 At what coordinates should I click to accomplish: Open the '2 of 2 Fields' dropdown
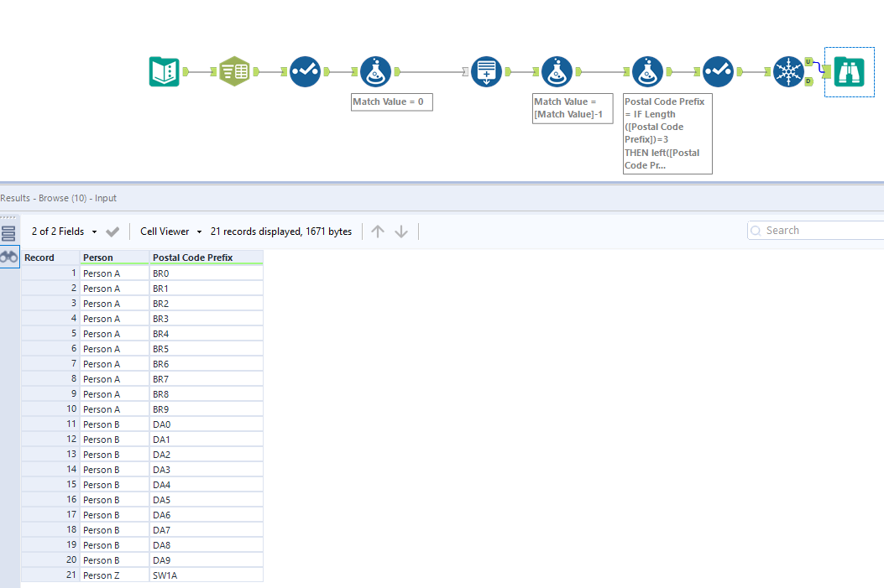pyautogui.click(x=65, y=232)
